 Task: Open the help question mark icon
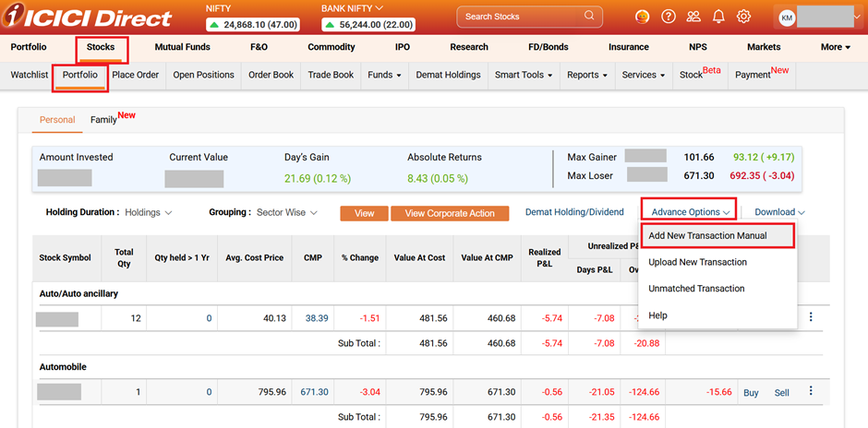pyautogui.click(x=669, y=17)
